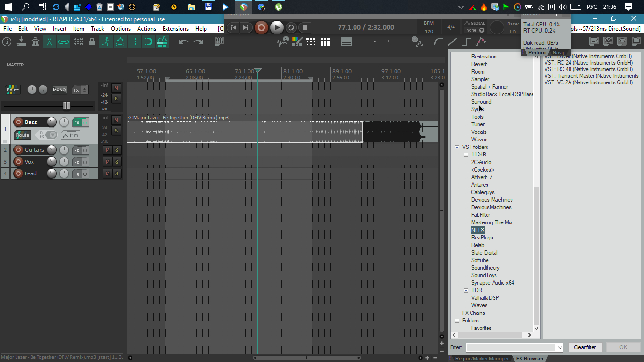Bypass FX on the Bass track
This screenshot has width=644, height=362.
click(x=85, y=123)
